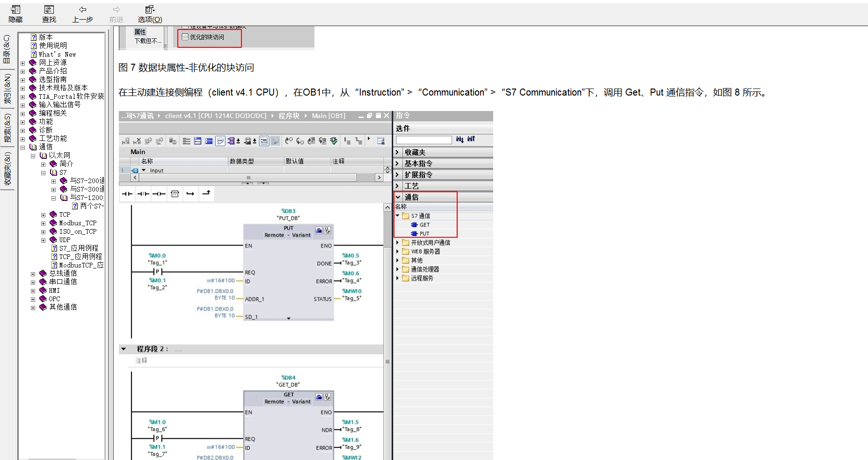
Task: Toggle the 优化的块访问 checkbox
Action: (185, 37)
